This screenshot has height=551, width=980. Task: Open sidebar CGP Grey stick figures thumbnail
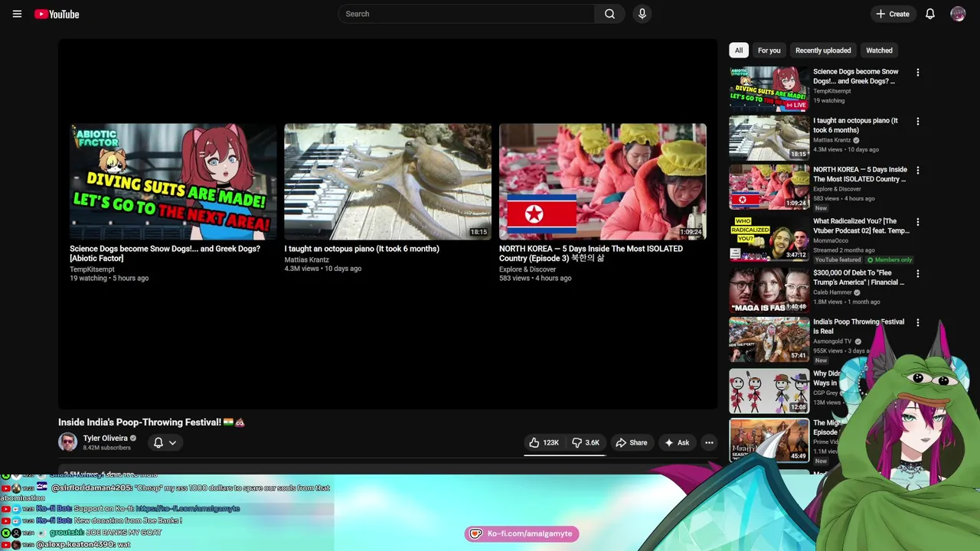(x=769, y=391)
